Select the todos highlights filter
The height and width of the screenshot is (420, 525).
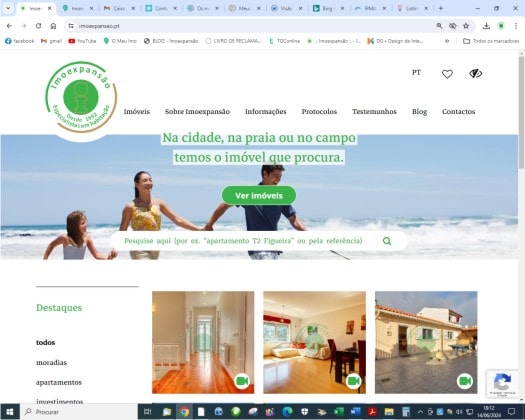click(46, 342)
